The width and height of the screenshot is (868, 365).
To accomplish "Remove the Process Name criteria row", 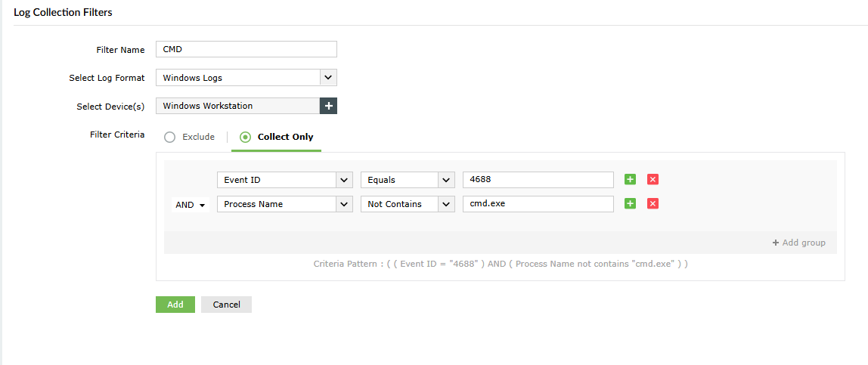I will 653,204.
